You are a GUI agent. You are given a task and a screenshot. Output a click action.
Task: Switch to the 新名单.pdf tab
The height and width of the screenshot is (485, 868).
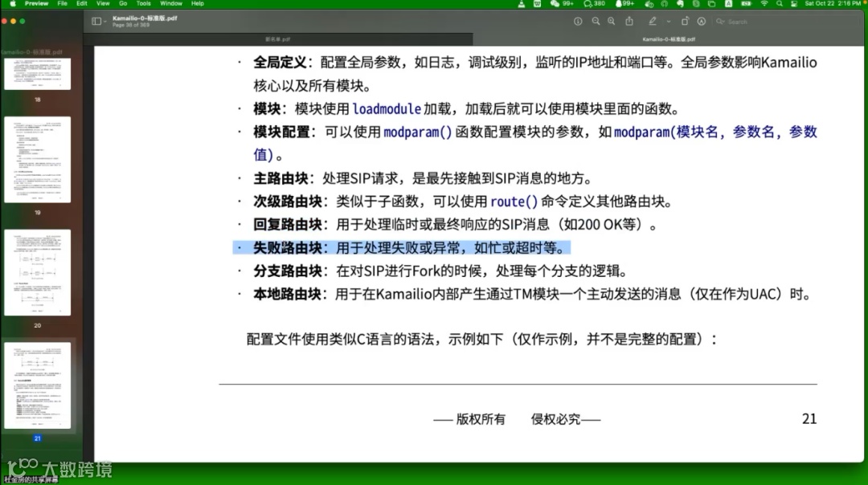click(x=278, y=39)
